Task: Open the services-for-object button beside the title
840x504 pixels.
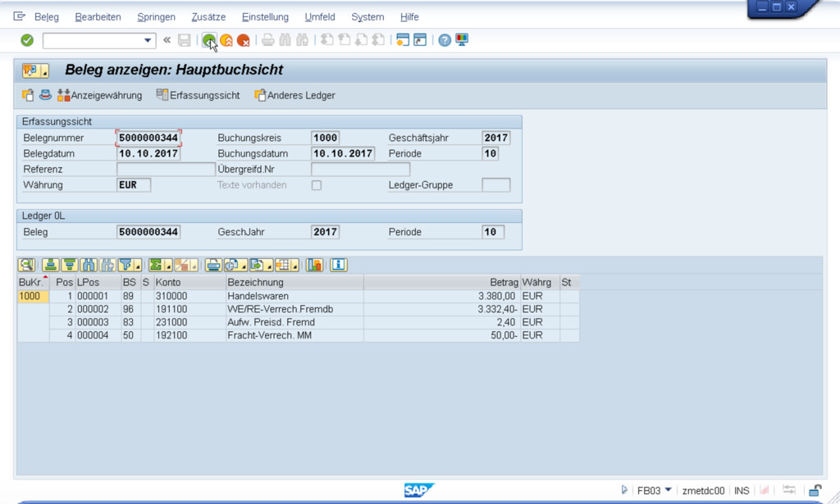Action: (x=36, y=70)
